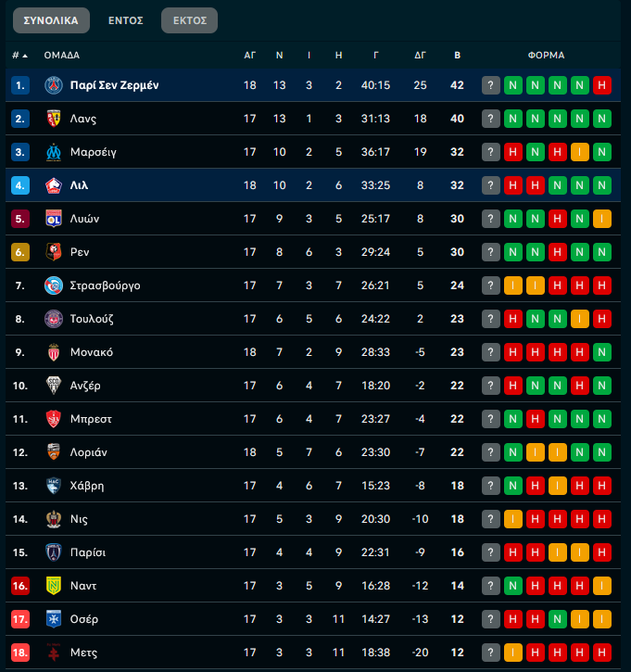Viewport: 631px width, 672px height.
Task: Click the red H latest form badge for Παρί Σεν Ζερμέν
Action: point(602,85)
